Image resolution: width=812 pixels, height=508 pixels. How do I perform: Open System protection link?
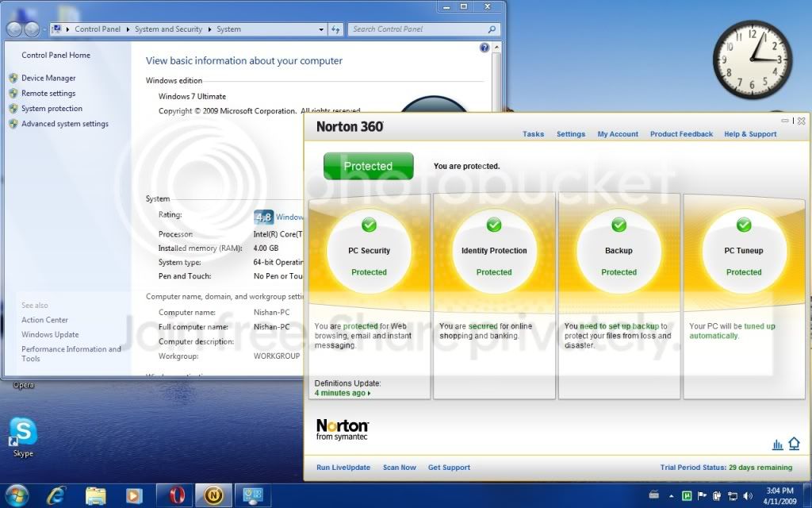click(x=52, y=108)
